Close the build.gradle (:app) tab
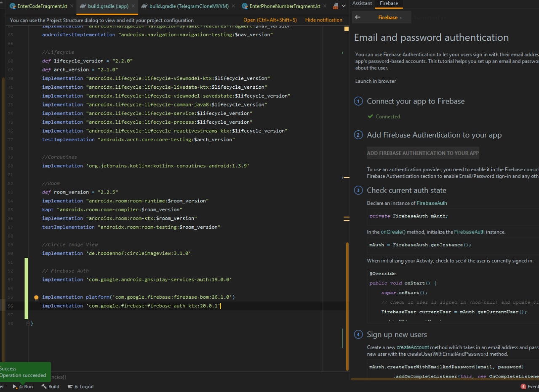Viewport: 539px width, 392px height. (x=133, y=6)
